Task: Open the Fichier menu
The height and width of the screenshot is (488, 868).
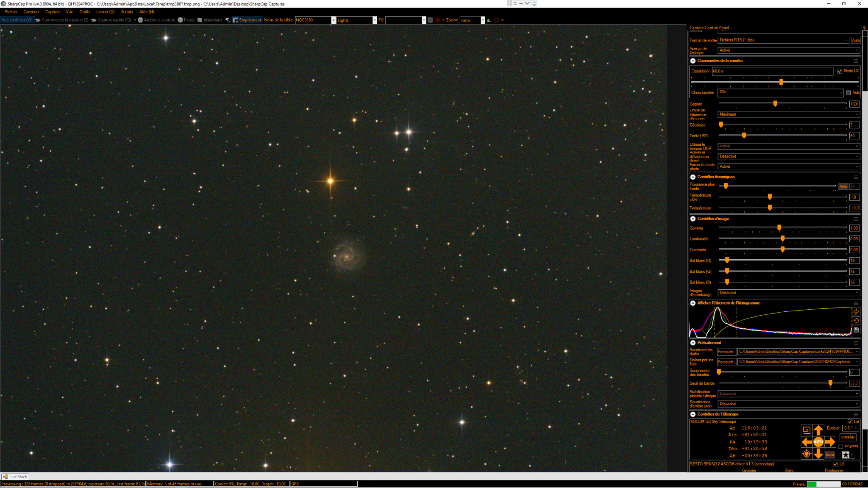Action: click(11, 12)
